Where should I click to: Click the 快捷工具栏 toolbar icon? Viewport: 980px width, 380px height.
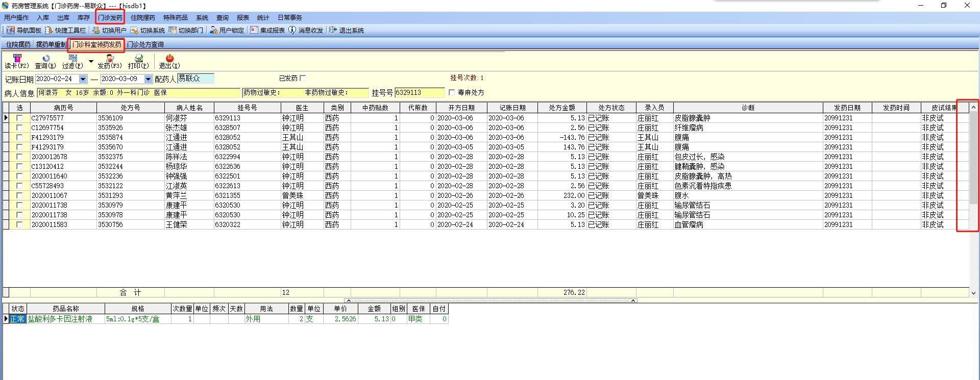pos(49,30)
